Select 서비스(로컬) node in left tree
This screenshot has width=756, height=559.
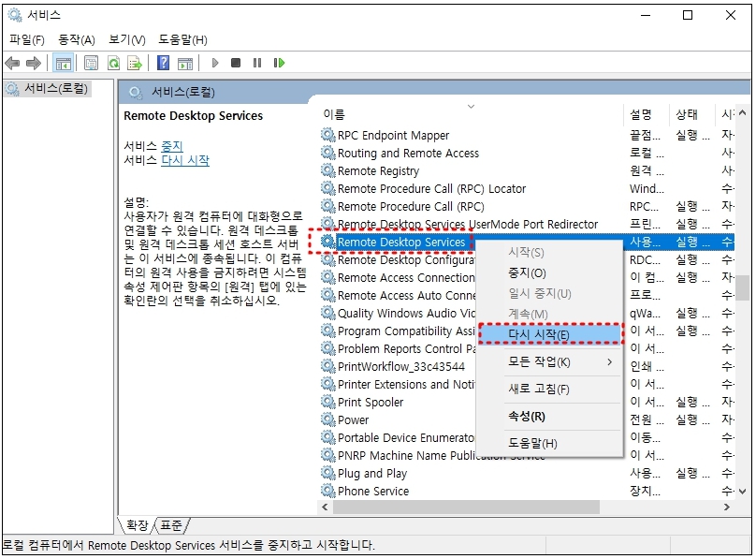[47, 89]
